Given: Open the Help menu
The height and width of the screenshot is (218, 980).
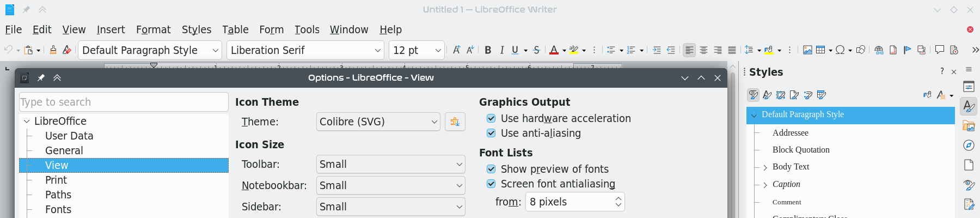Looking at the screenshot, I should point(391,29).
